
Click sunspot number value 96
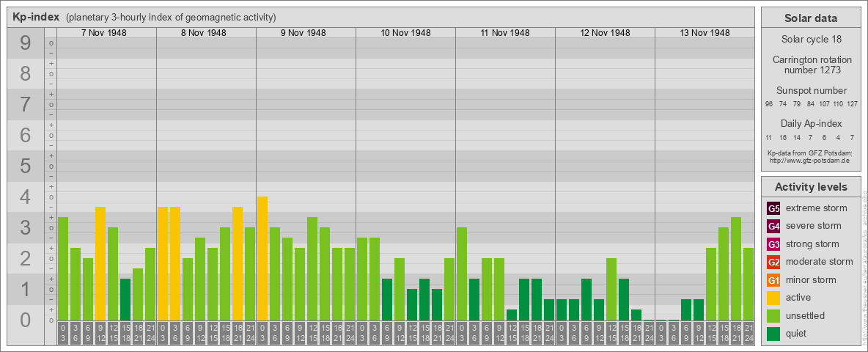(769, 104)
